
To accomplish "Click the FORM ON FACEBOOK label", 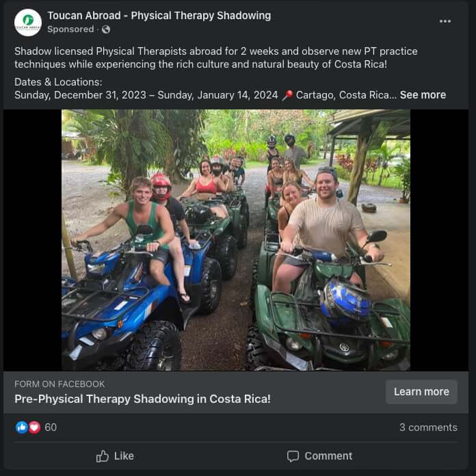I will click(x=59, y=384).
